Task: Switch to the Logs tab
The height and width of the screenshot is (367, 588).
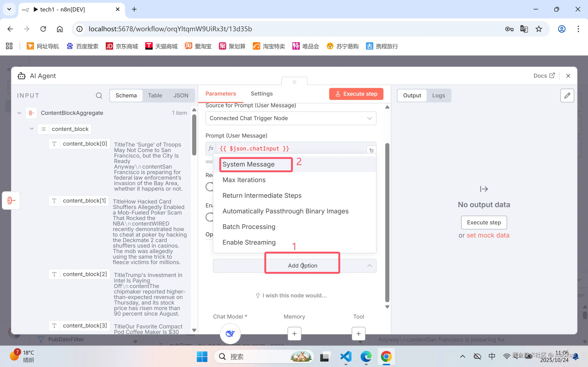Action: point(438,95)
